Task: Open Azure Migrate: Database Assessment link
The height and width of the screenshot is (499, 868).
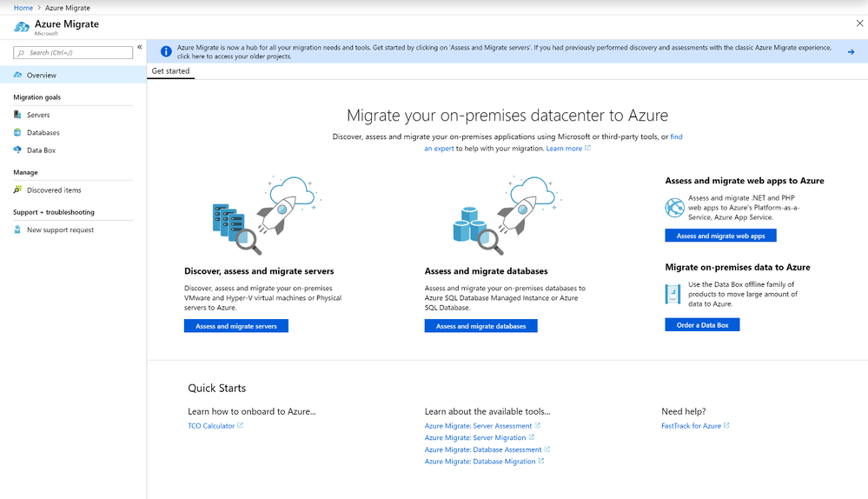Action: (x=483, y=449)
